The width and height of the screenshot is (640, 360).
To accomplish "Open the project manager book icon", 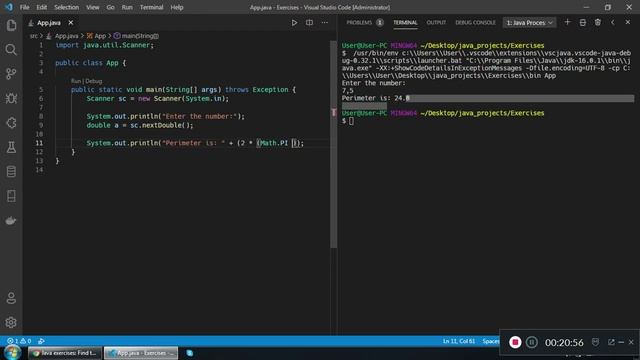I will pyautogui.click(x=11, y=196).
